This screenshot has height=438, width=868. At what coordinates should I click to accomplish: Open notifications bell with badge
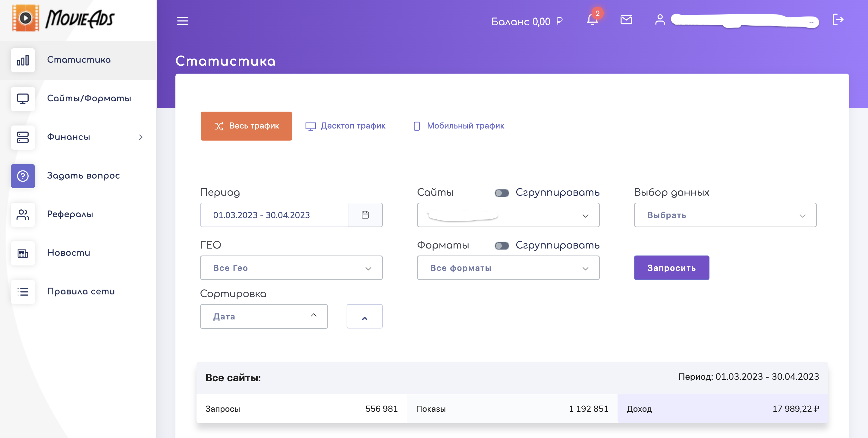[592, 20]
